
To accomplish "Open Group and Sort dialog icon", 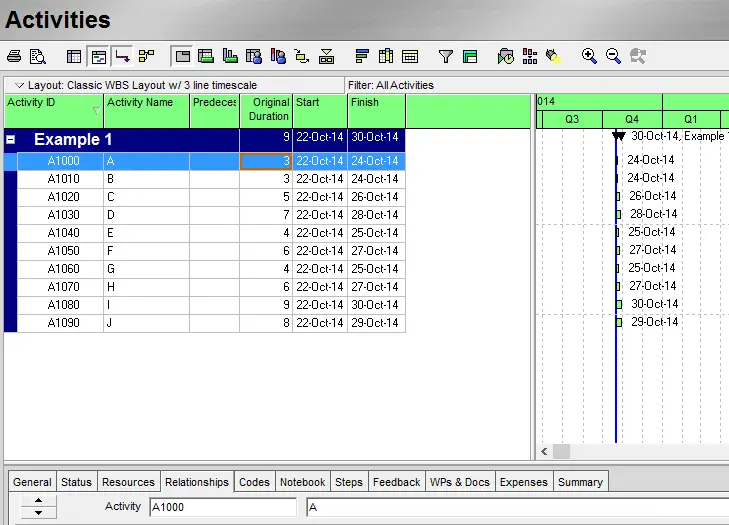I will point(470,57).
